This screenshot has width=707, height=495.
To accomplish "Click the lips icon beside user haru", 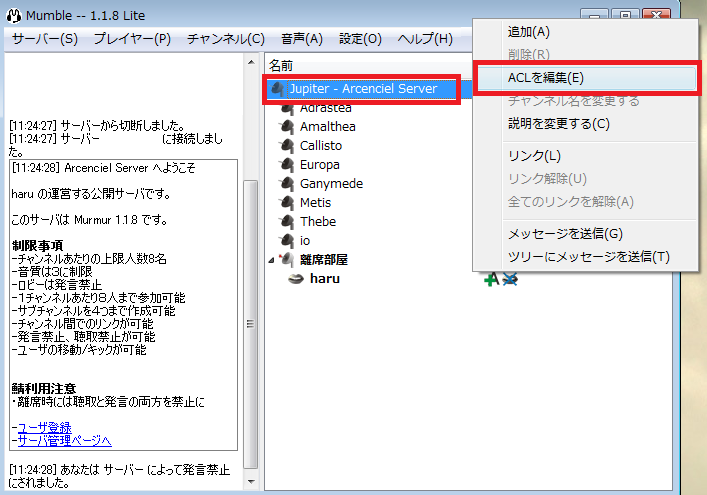I will tap(296, 279).
